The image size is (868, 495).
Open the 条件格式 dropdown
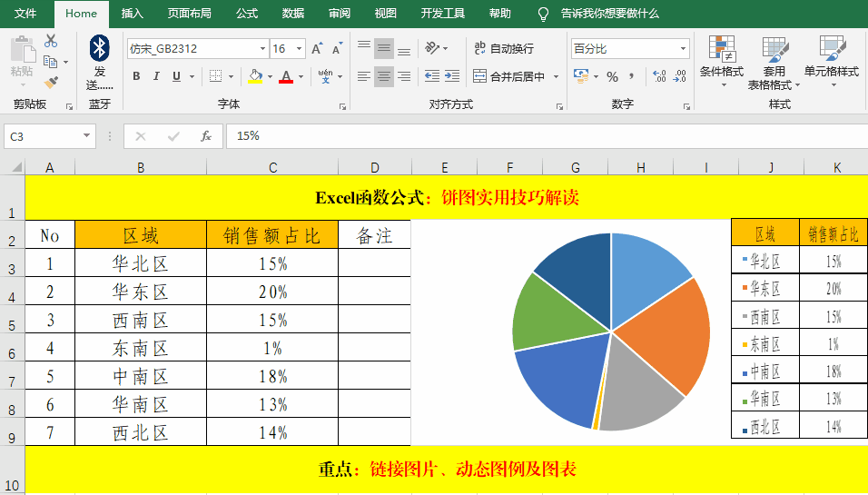click(x=722, y=61)
